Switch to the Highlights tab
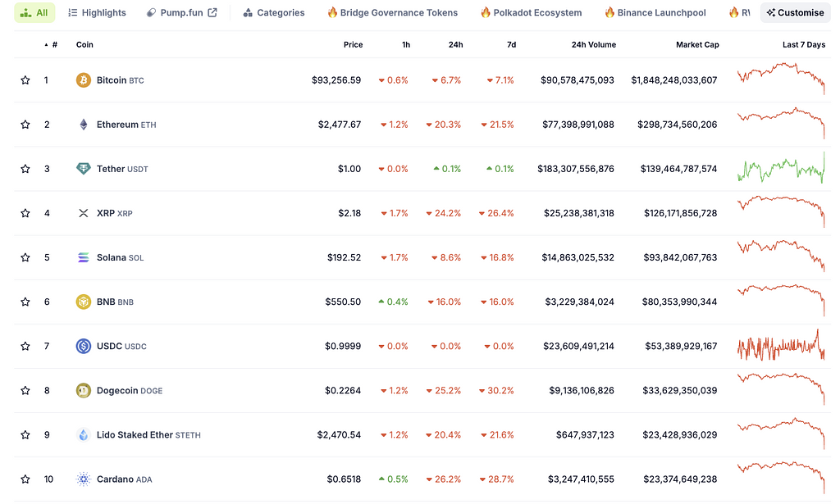The image size is (840, 504). coord(97,13)
